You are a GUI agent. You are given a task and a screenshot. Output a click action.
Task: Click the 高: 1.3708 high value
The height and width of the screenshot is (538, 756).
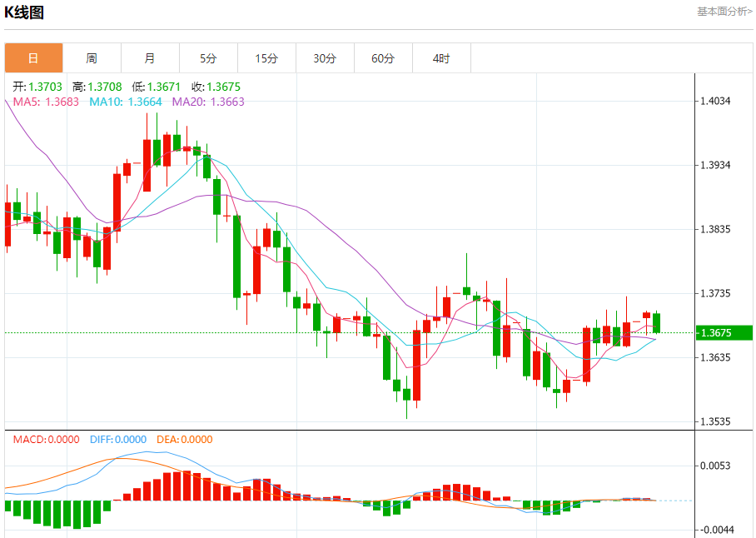[97, 87]
